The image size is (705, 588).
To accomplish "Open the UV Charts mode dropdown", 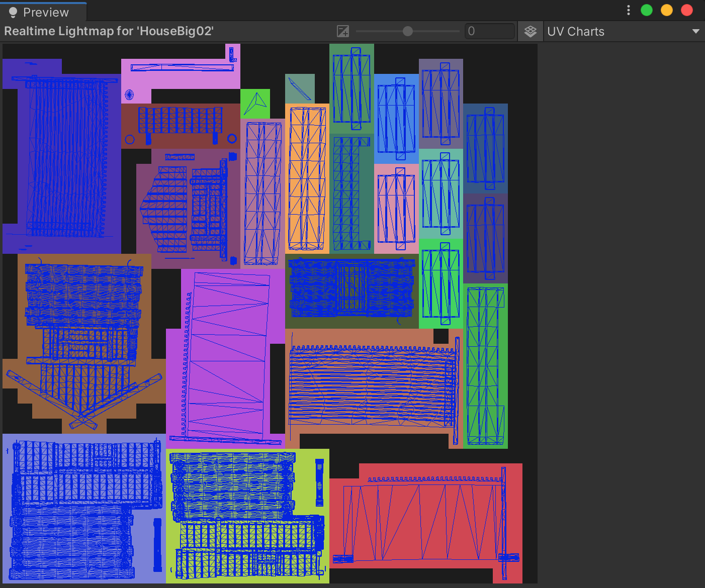I will pos(623,32).
